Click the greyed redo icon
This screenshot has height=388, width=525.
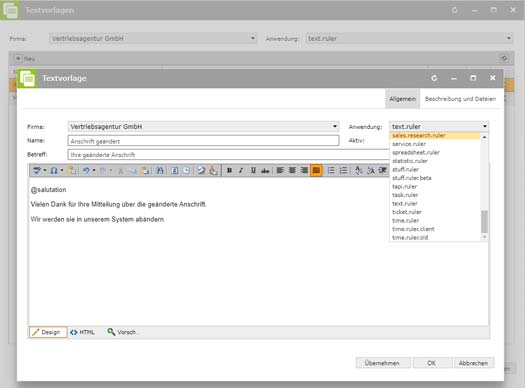(x=103, y=170)
